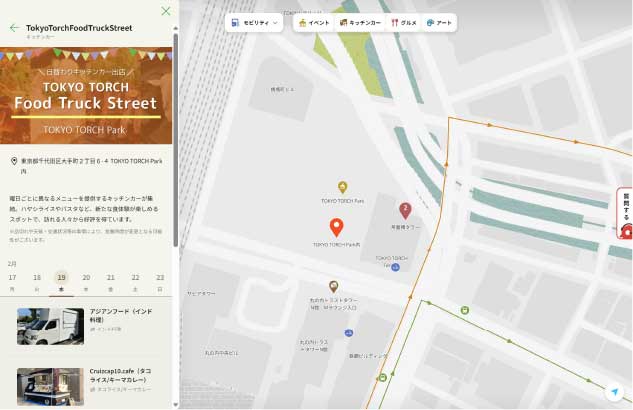The width and height of the screenshot is (633, 410).
Task: Click the 東京都千代田区大手町 address text
Action: point(92,165)
